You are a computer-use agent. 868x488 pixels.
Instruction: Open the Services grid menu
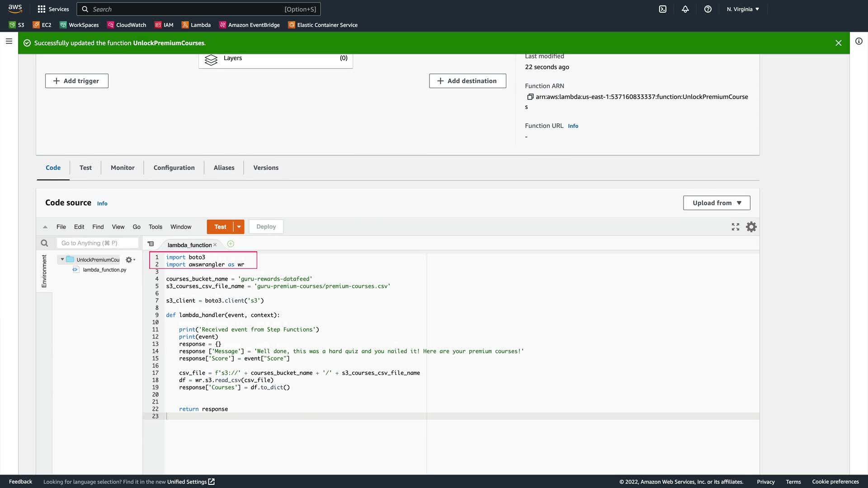click(42, 9)
